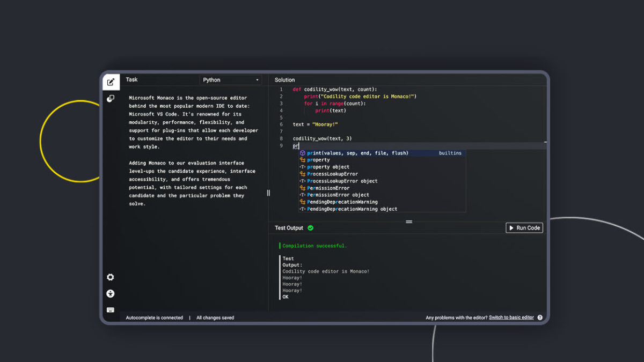Place cursor in line 9 with pr
This screenshot has width=644, height=362.
pos(296,146)
